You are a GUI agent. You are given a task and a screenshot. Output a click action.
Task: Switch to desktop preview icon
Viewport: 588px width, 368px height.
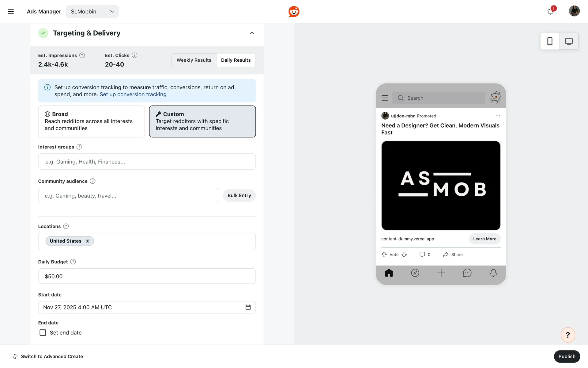tap(569, 41)
